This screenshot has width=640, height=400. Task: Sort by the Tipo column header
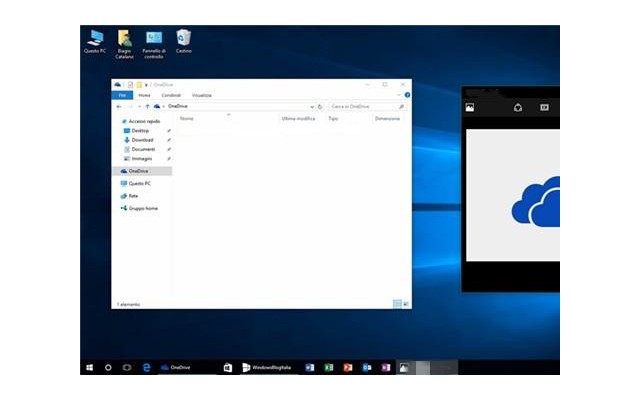pos(333,118)
